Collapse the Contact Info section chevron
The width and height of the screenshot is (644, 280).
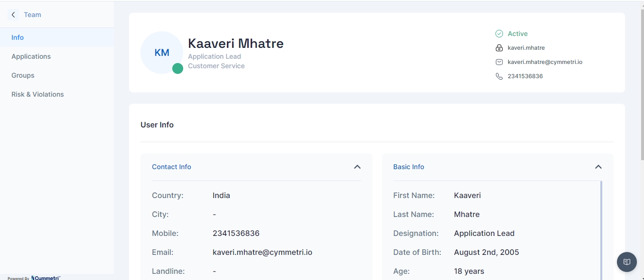point(357,167)
